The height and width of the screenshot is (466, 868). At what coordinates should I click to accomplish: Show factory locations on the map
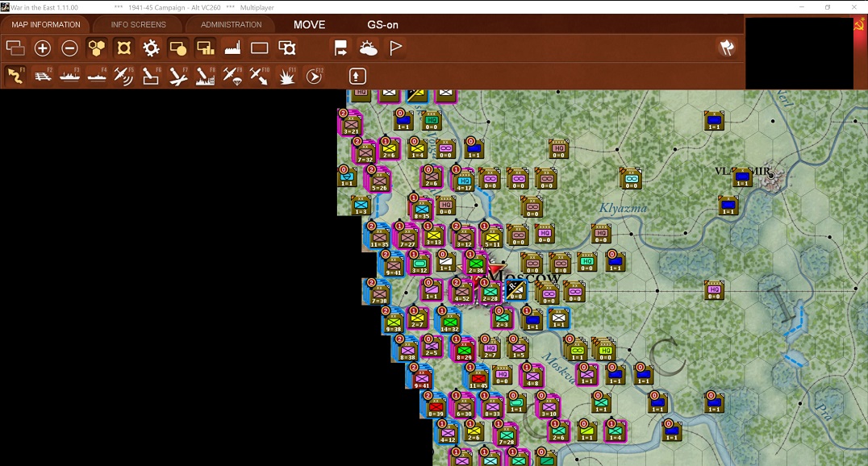[x=232, y=48]
